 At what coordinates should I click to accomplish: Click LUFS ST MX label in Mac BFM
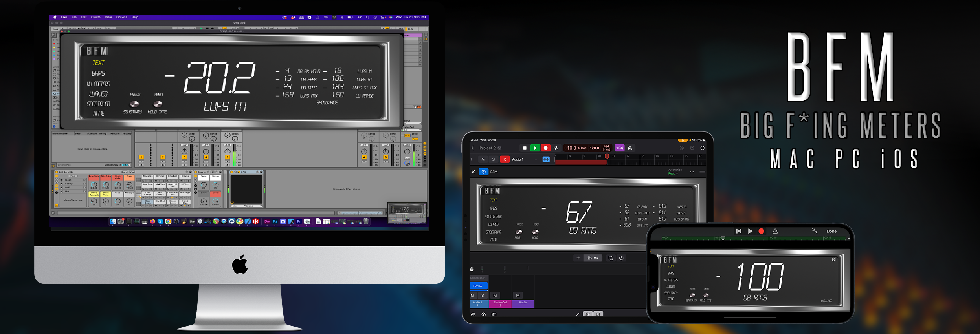tap(364, 88)
